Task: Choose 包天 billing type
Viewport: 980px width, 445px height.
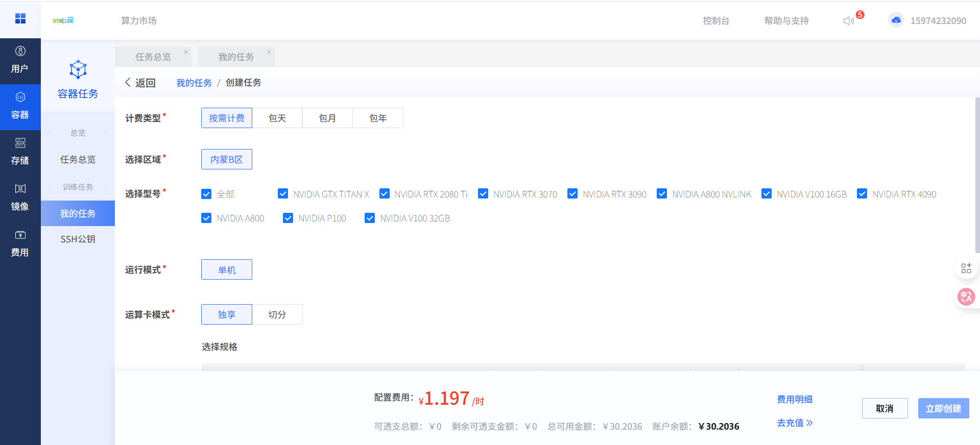Action: (x=277, y=118)
